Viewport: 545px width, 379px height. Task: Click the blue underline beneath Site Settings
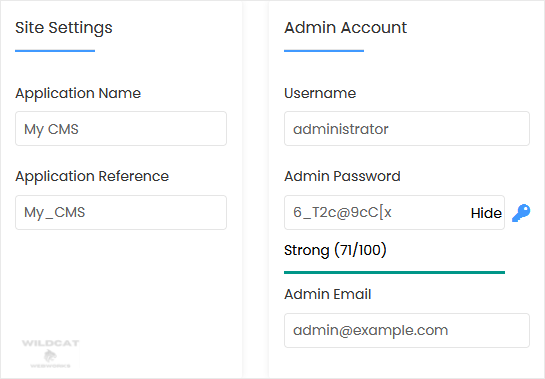(x=55, y=51)
